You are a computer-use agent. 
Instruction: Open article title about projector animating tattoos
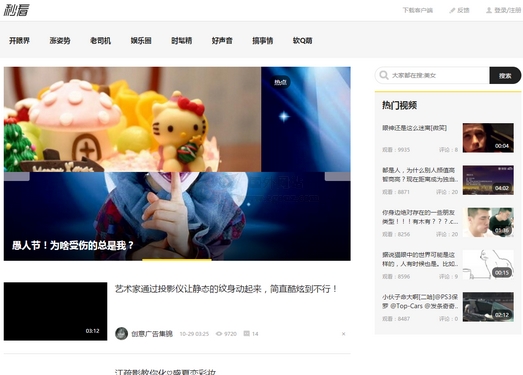(x=226, y=289)
